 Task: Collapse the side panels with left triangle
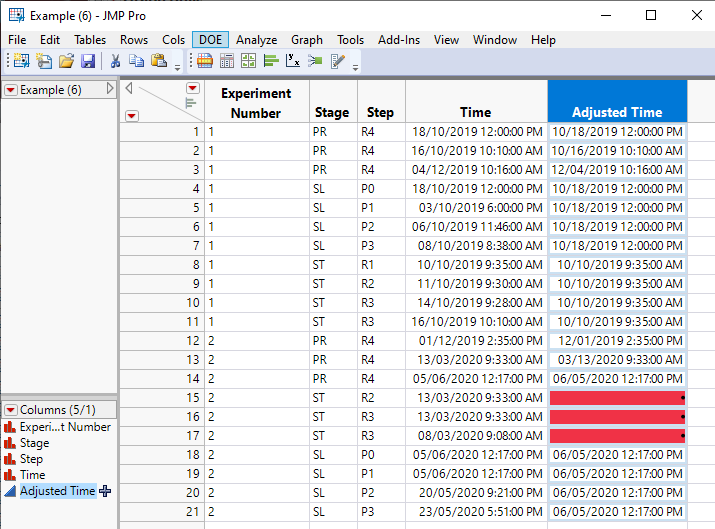coord(129,88)
